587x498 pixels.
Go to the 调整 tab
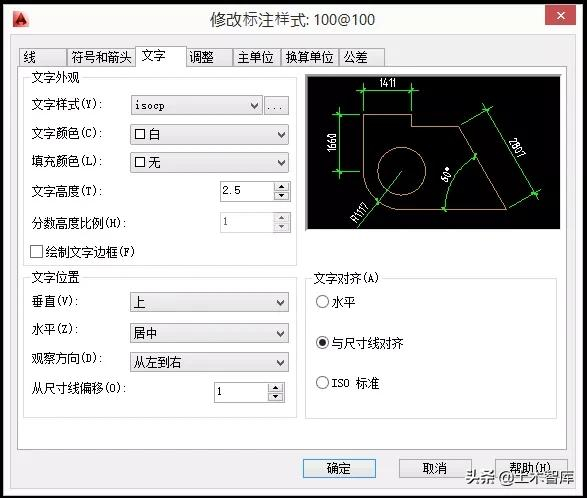tap(209, 58)
